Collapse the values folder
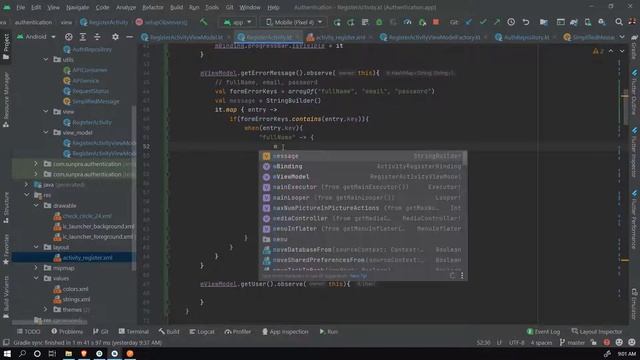The width and height of the screenshot is (640, 360). (x=36, y=278)
